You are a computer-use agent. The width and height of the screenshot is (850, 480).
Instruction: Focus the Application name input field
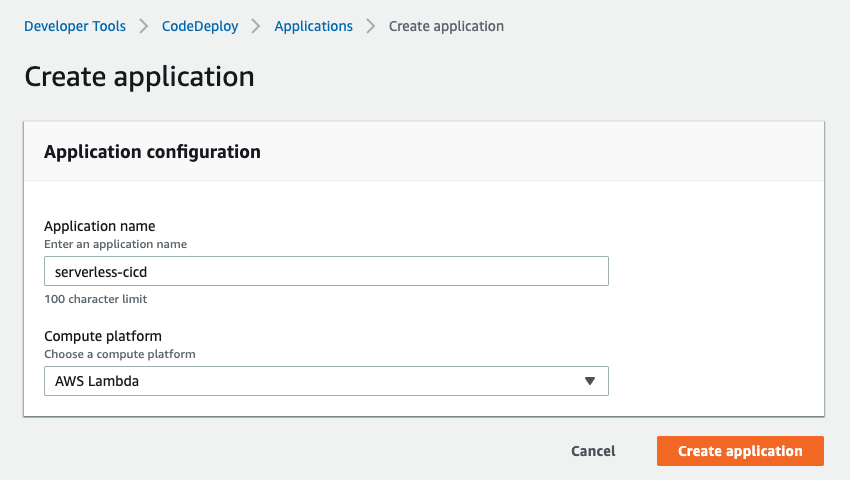point(326,271)
